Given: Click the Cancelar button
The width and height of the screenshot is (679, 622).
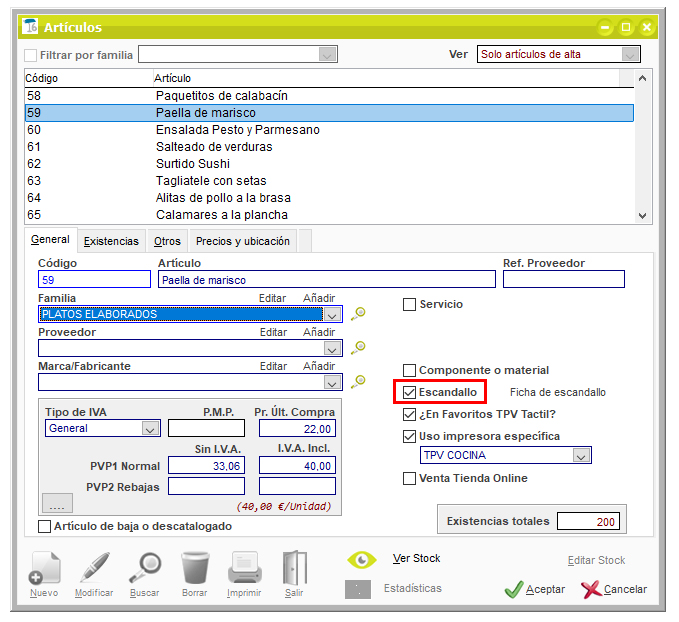Looking at the screenshot, I should (x=614, y=589).
